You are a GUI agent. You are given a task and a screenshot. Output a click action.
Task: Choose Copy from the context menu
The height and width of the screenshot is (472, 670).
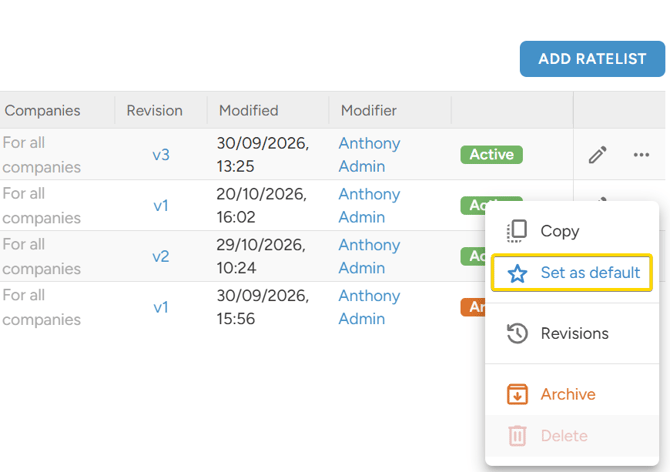tap(572, 231)
